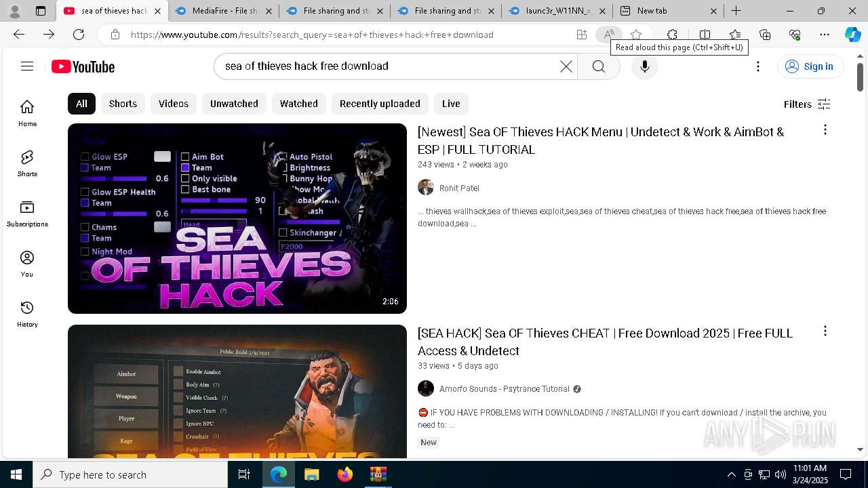
Task: Open History in the sidebar
Action: (27, 314)
